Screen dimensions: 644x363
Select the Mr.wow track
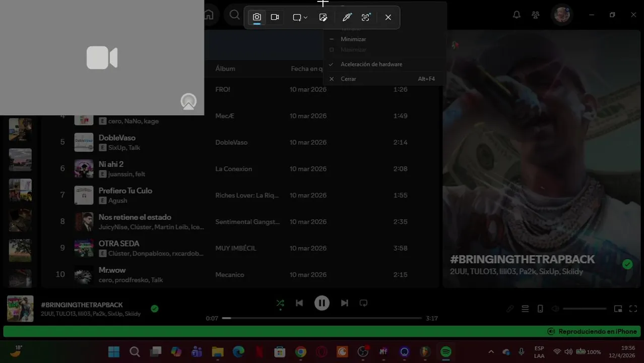tap(112, 270)
